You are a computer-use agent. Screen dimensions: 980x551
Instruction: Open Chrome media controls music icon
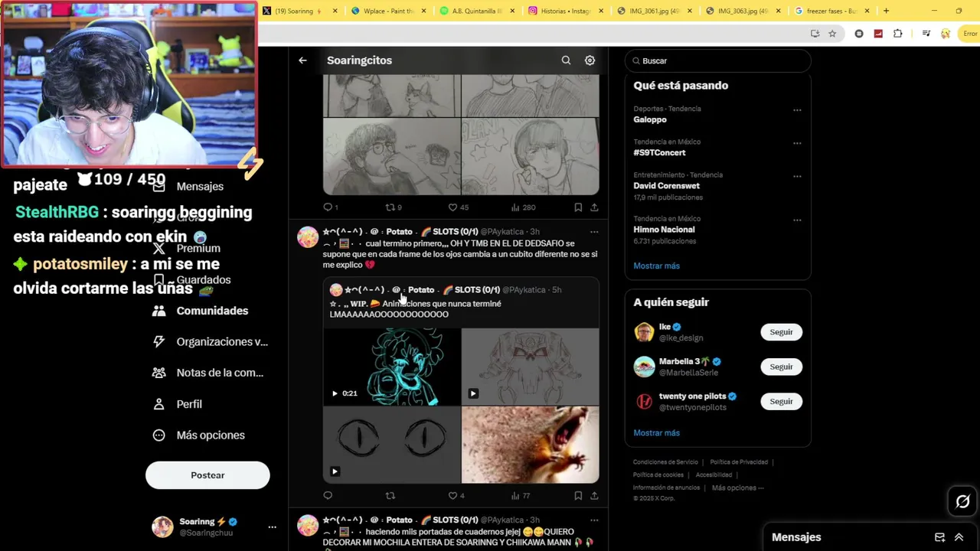tap(926, 34)
